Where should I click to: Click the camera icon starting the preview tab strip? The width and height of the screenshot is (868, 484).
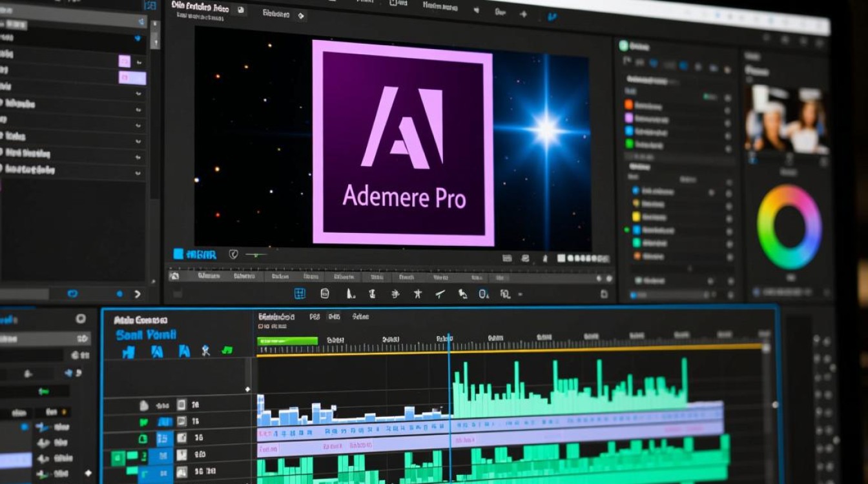tap(174, 276)
